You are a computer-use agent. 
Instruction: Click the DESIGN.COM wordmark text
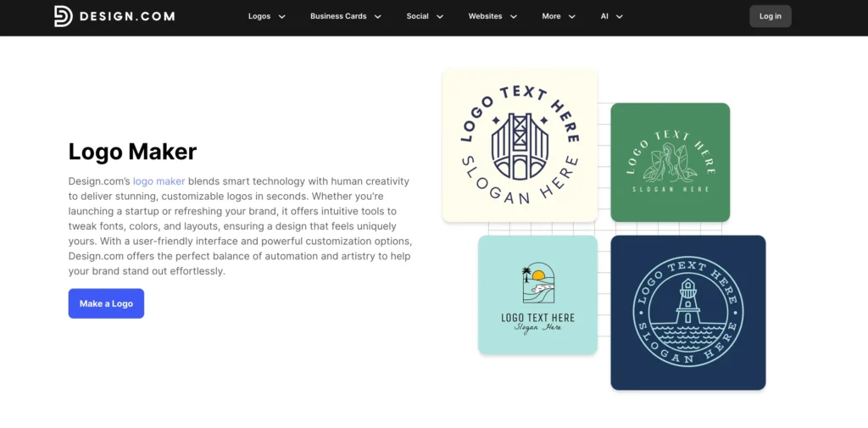[128, 16]
